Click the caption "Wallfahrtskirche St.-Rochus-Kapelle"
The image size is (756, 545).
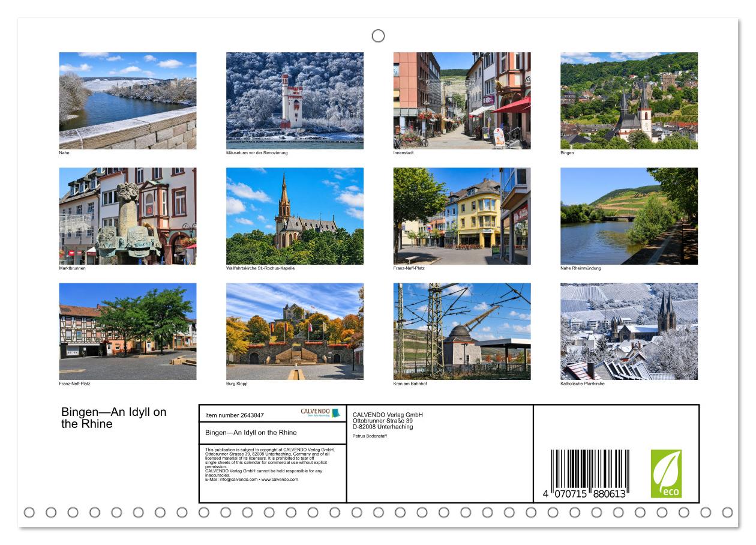tap(260, 268)
